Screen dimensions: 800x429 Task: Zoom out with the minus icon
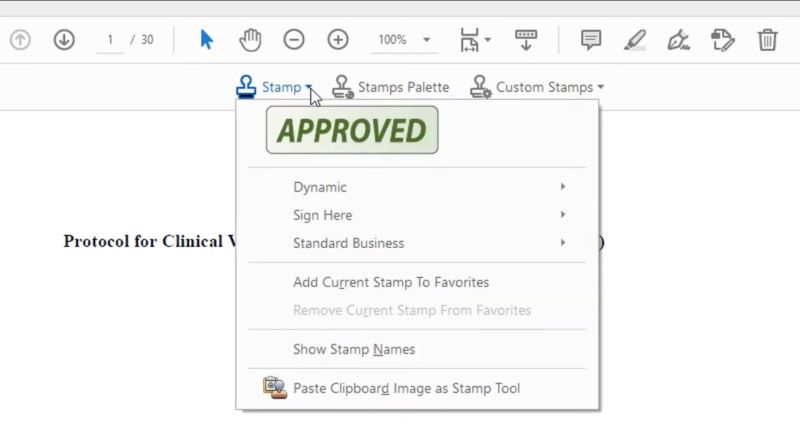point(294,40)
